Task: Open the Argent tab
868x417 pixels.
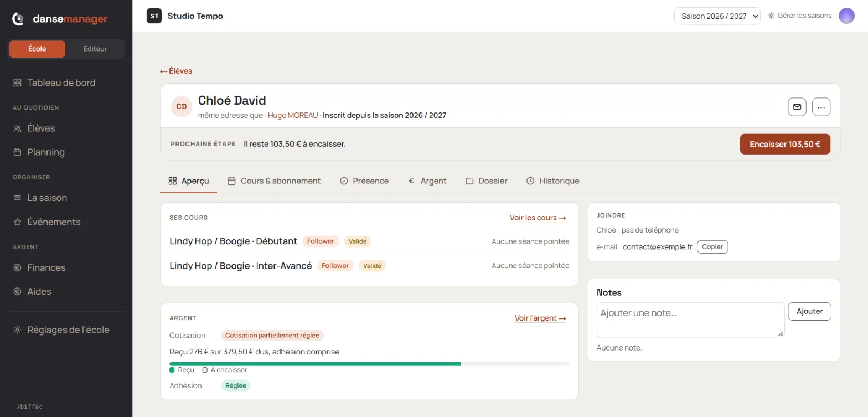Action: (x=427, y=181)
